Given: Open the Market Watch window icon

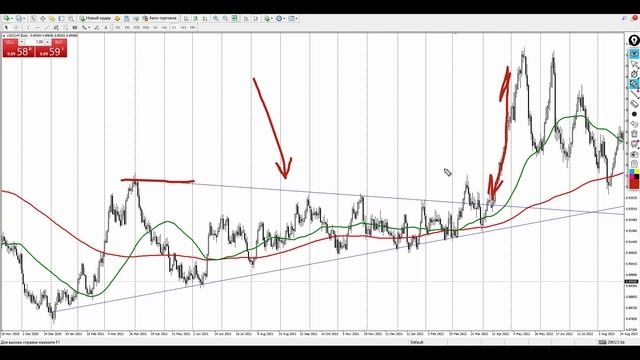Looking at the screenshot, I should (33, 18).
